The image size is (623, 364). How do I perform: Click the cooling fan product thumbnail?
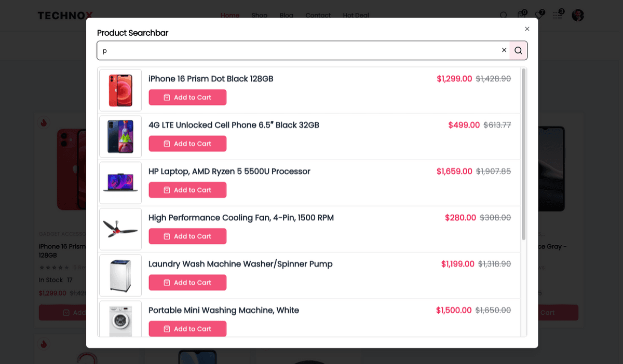tap(120, 229)
